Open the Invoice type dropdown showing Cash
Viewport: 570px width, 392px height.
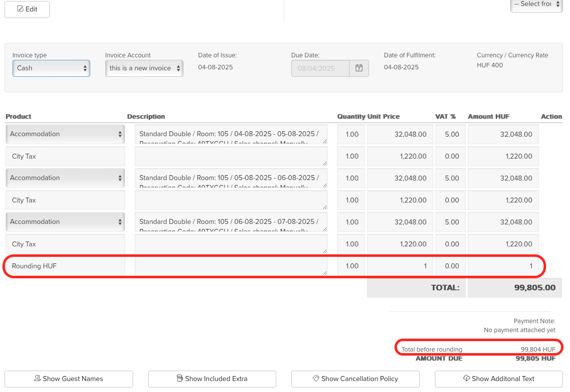click(51, 68)
